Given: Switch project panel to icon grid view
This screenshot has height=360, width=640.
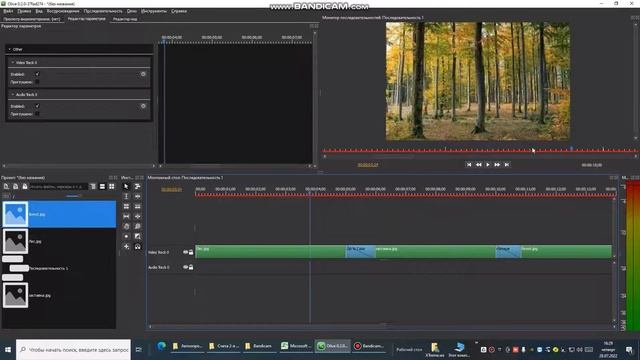Looking at the screenshot, I should [112, 187].
